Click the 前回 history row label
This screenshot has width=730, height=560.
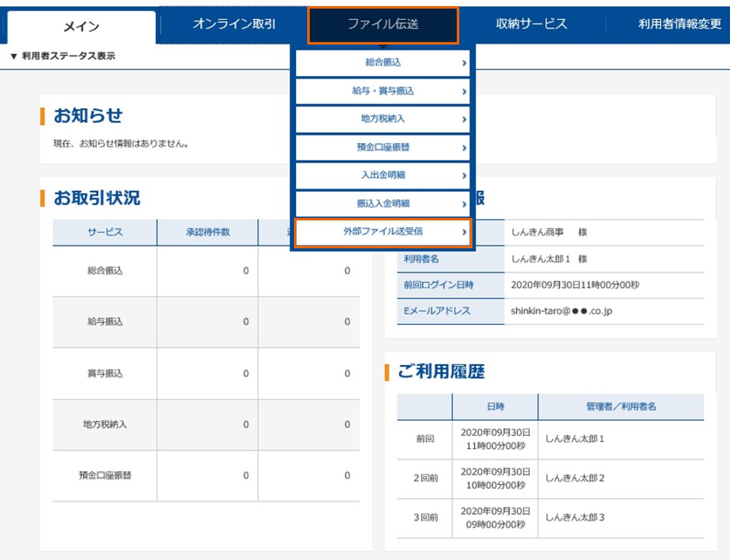(425, 439)
